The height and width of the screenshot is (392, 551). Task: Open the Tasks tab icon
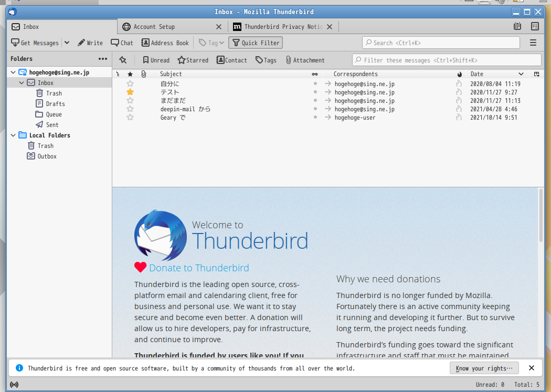tap(535, 26)
